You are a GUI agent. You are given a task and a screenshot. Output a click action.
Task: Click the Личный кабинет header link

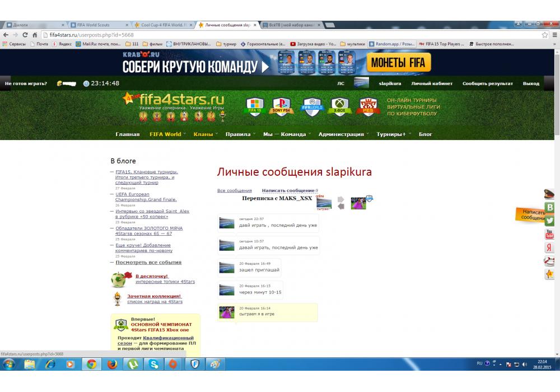(x=432, y=83)
